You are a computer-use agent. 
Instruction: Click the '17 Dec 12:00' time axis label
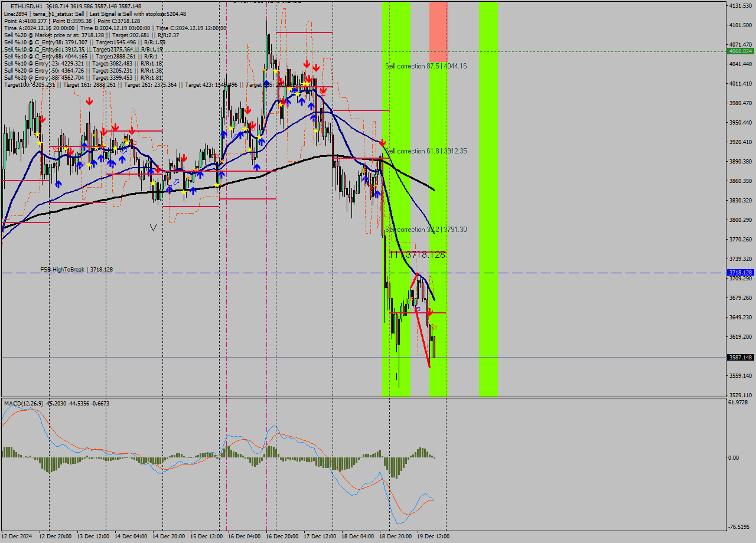coord(320,537)
